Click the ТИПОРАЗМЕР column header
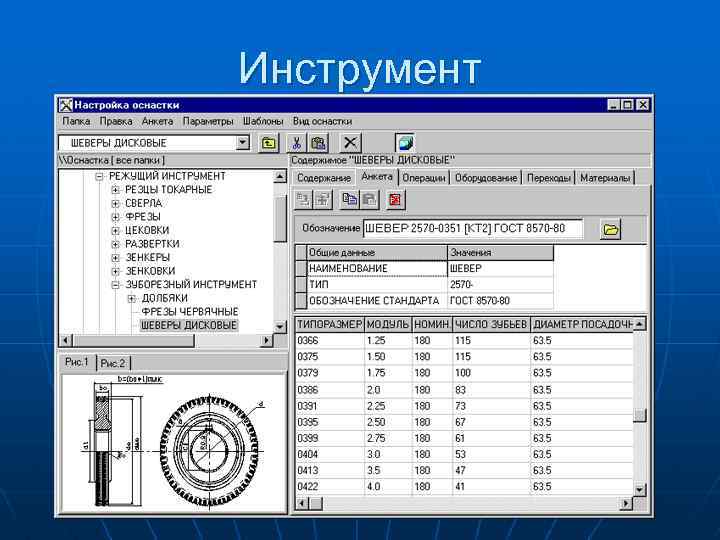The height and width of the screenshot is (540, 720). pyautogui.click(x=329, y=325)
